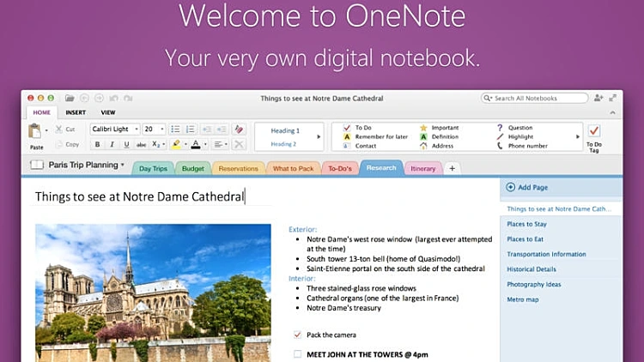Open the font color dropdown arrow
Viewport: 644px width, 362px height.
205,144
